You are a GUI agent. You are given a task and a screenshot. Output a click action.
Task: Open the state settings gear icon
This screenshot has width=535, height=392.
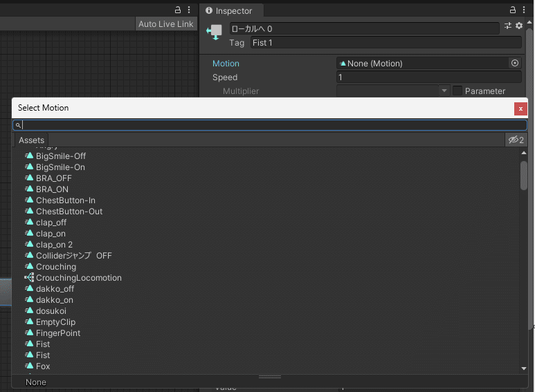[519, 26]
